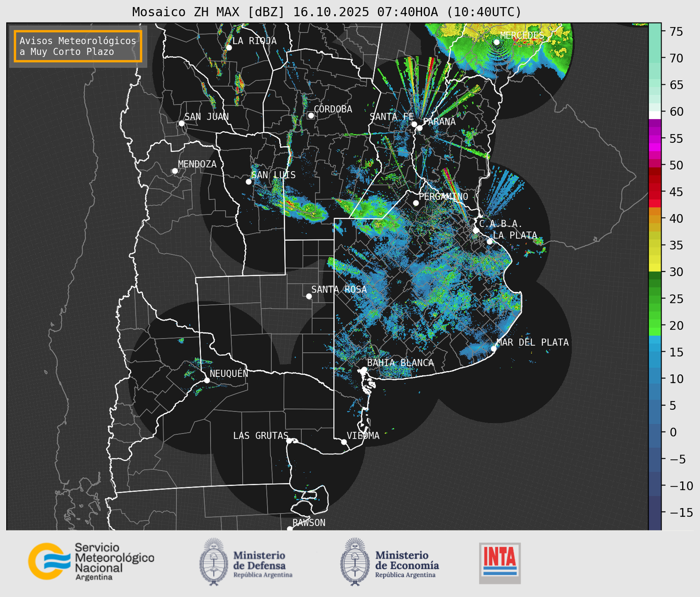
Task: Click the MAR DEL PLATA label
Action: pyautogui.click(x=532, y=343)
